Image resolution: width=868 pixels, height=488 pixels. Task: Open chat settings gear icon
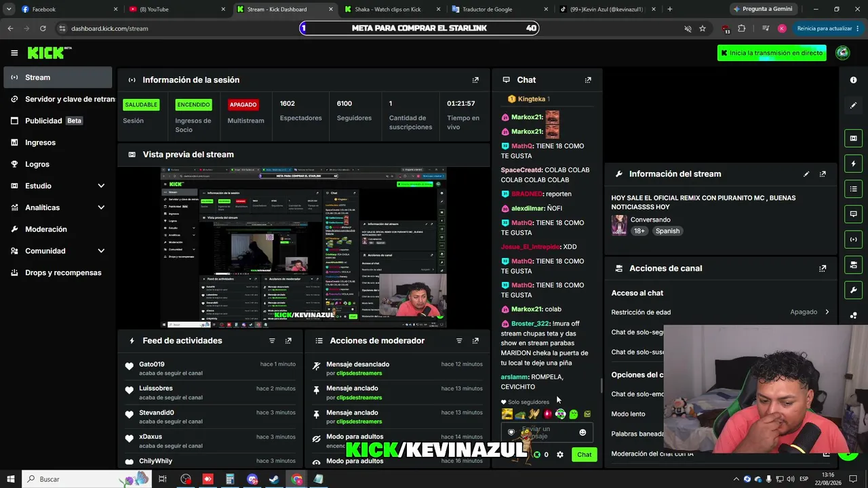point(560,455)
